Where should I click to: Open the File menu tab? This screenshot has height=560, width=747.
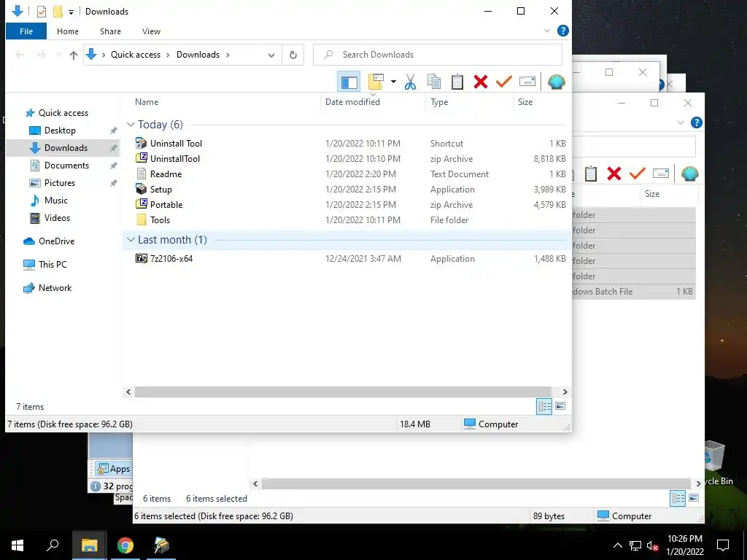click(x=26, y=31)
